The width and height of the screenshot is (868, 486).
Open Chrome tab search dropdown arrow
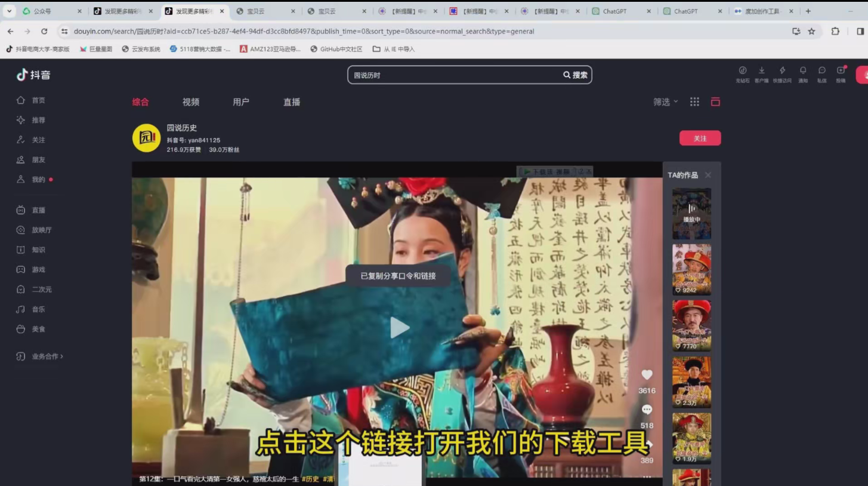(9, 11)
